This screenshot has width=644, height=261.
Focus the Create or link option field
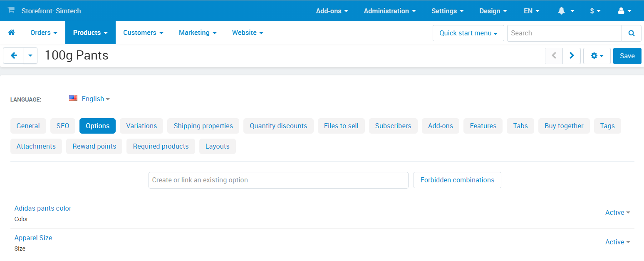click(x=278, y=180)
